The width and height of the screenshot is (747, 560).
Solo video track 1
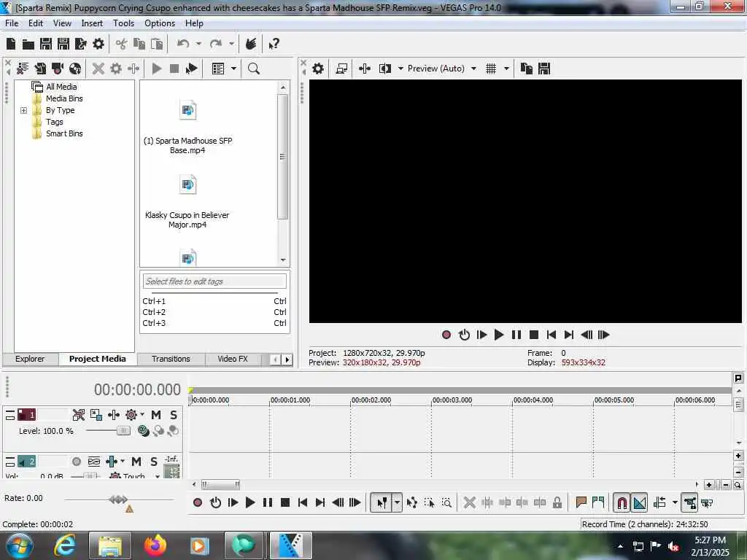[174, 415]
